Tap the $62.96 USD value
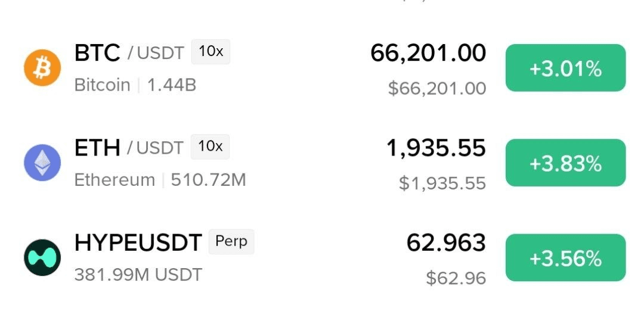Screen dimensions: 644x317 click(456, 278)
